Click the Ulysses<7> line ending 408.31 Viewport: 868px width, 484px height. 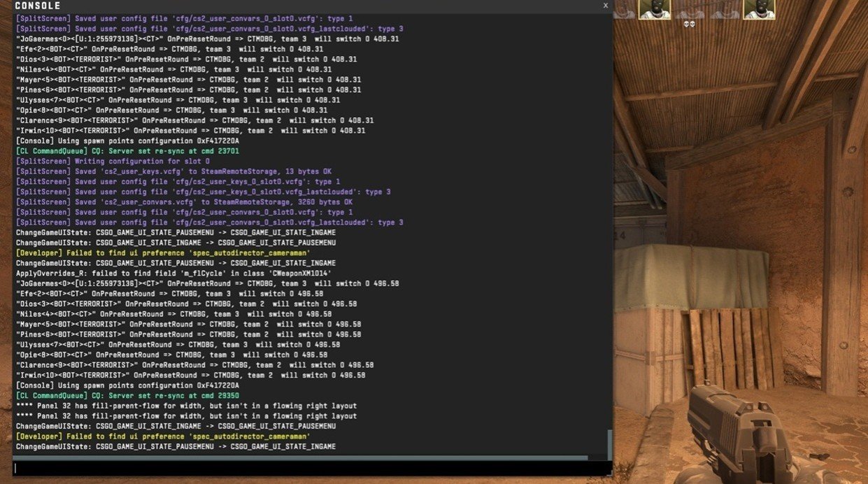click(178, 100)
